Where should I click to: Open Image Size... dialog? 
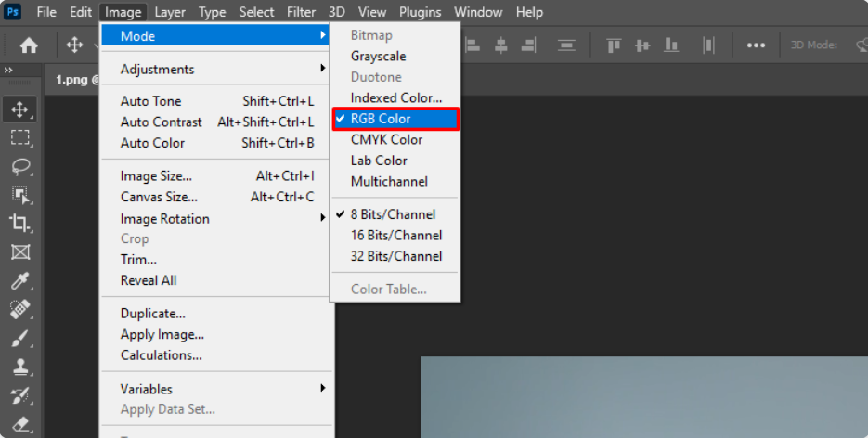pos(216,176)
